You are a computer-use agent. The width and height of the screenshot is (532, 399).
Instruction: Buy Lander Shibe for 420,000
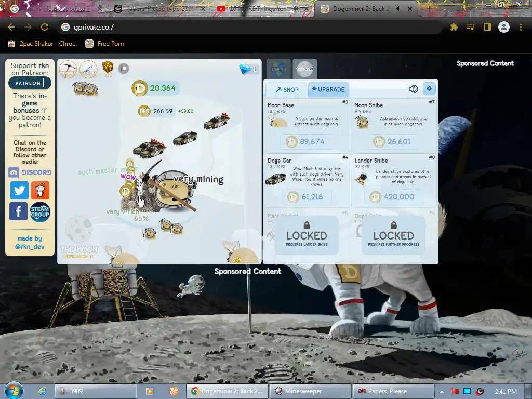coord(393,197)
